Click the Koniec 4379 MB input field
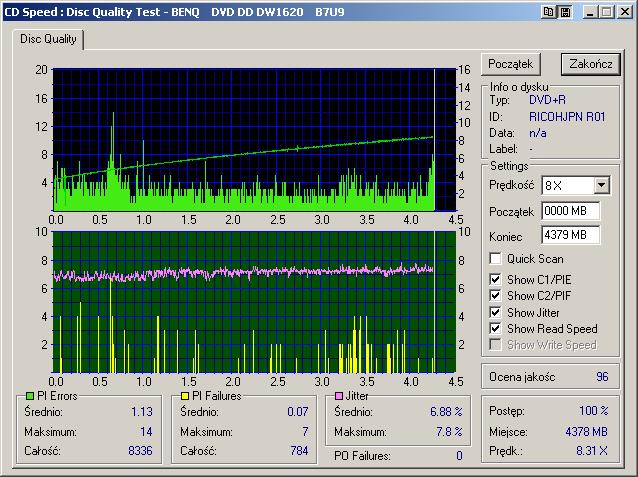Image resolution: width=638 pixels, height=477 pixels. click(570, 235)
